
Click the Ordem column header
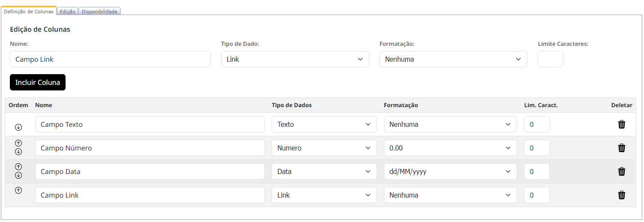point(18,105)
